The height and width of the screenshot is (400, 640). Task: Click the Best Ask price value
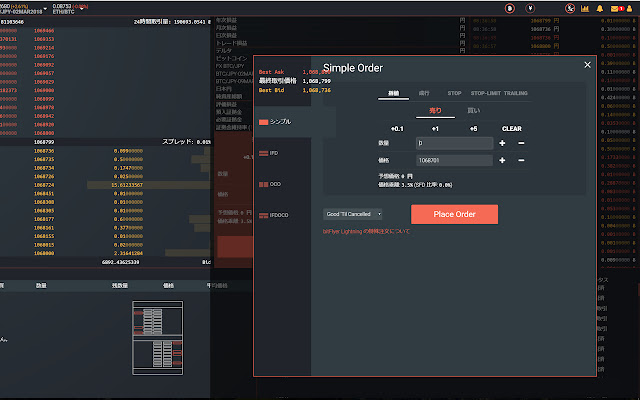(x=316, y=72)
